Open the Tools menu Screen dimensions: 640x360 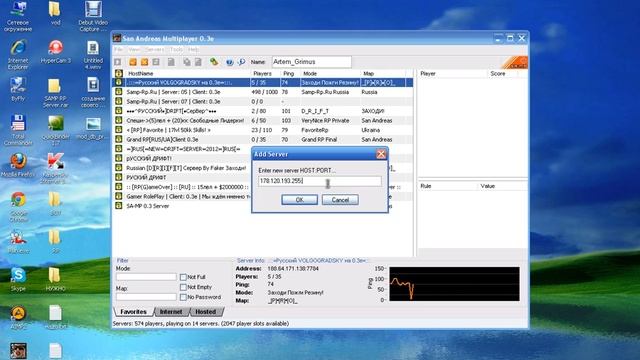pyautogui.click(x=176, y=49)
